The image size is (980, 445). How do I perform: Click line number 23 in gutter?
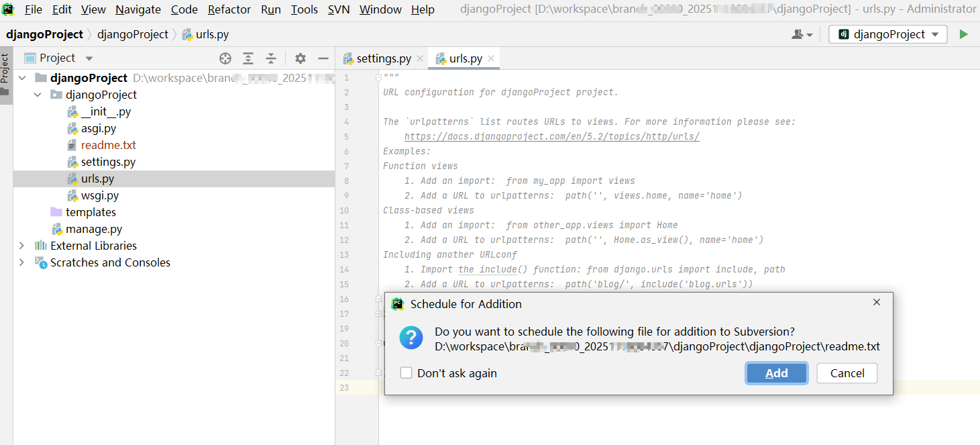(x=345, y=387)
